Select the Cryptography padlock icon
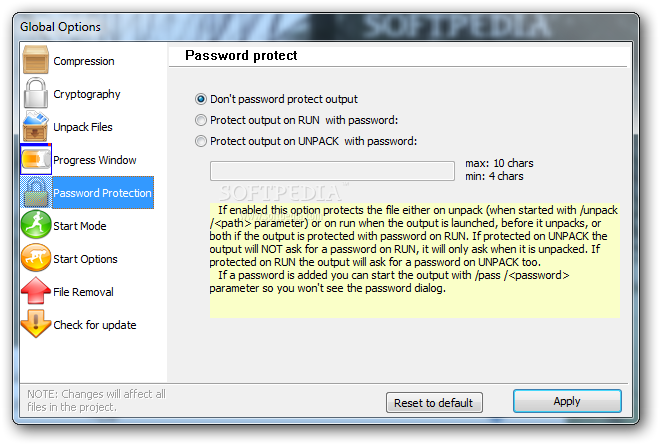Screen dimensions: 660x445 pos(36,93)
